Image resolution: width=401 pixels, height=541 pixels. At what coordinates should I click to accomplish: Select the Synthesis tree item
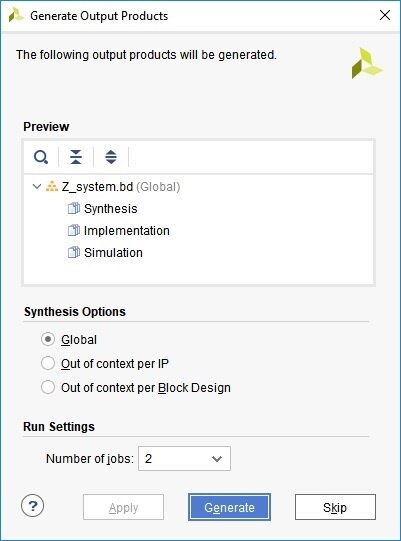pos(110,209)
